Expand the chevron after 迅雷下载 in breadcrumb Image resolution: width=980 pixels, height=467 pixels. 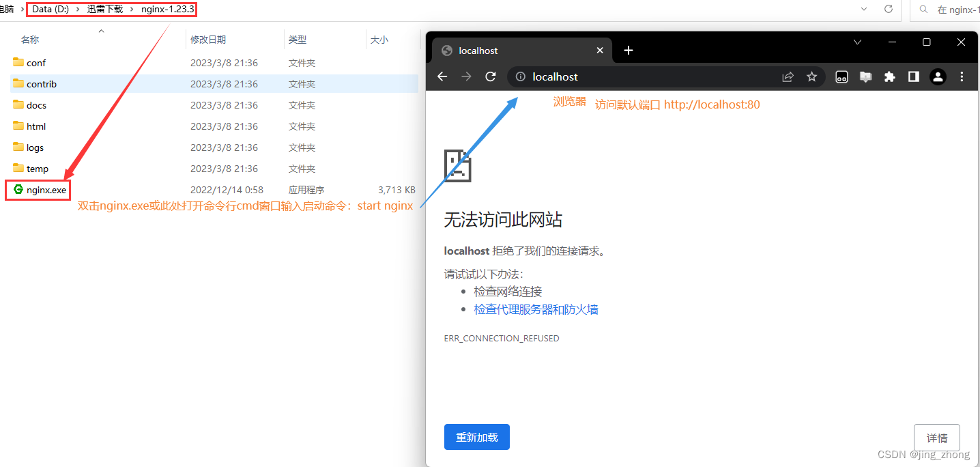tap(132, 10)
